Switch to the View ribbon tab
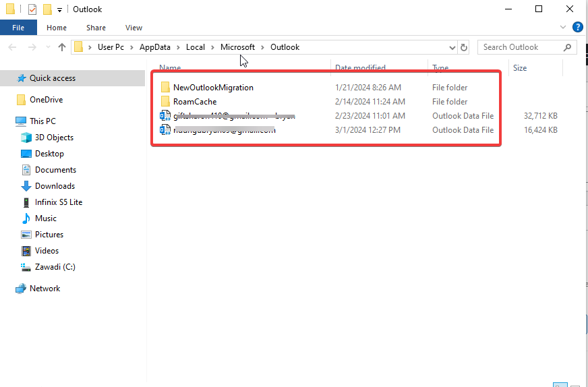The height and width of the screenshot is (387, 588). pos(134,28)
